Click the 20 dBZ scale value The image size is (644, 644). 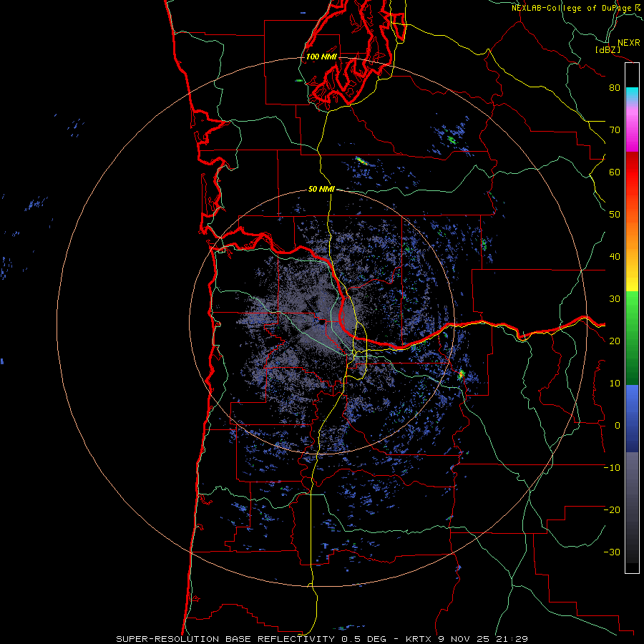tap(615, 341)
